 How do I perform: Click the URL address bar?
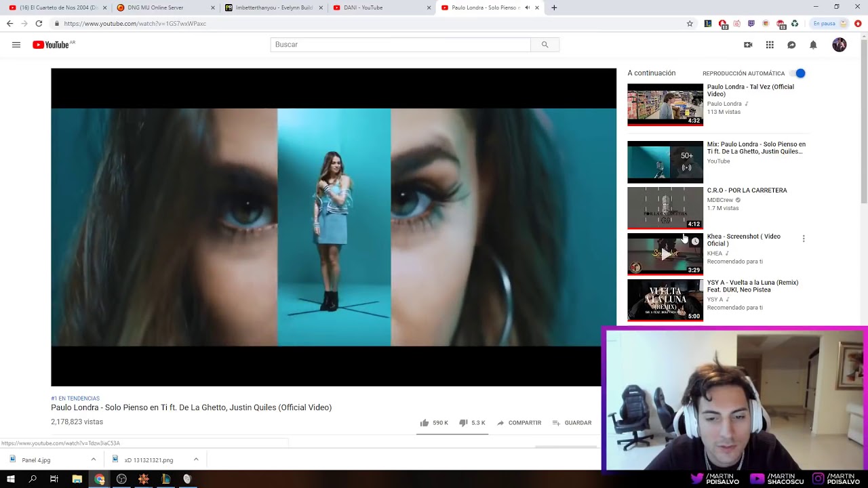366,23
